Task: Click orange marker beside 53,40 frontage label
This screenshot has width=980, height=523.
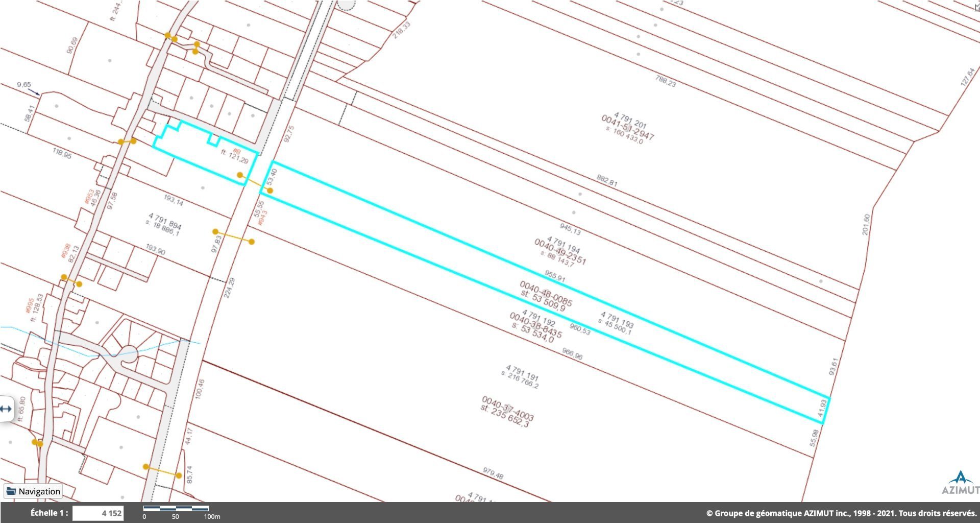Action: point(270,191)
